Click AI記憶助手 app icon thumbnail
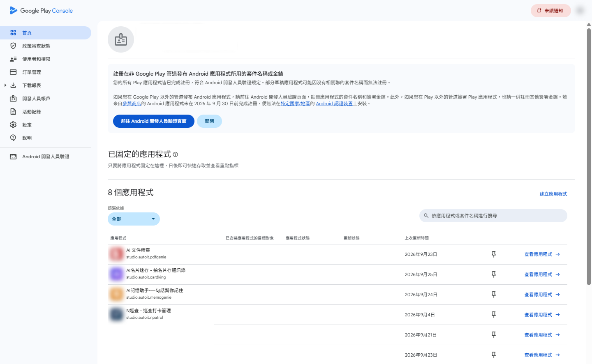Screen dimensions: 592x364 tap(116, 294)
